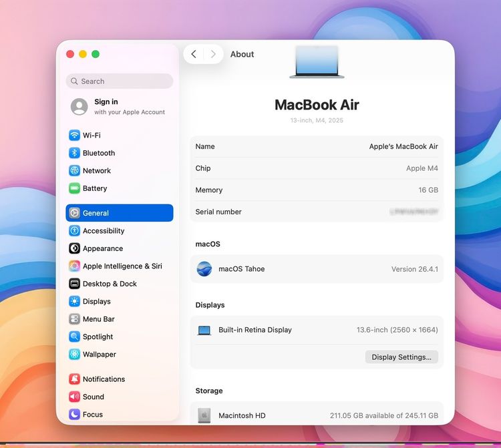
Task: Click the MacBook Air image at top
Action: (317, 62)
